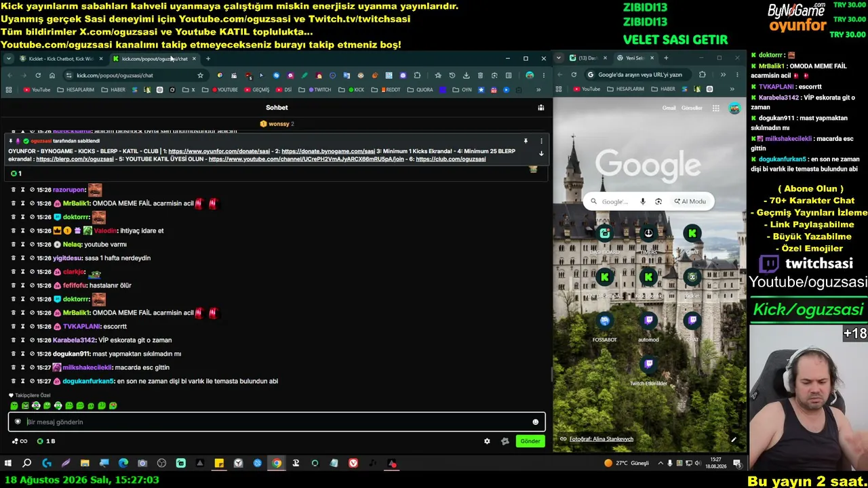Timeout Nelaq with the hourglass icon
This screenshot has width=868, height=488.
pos(22,244)
